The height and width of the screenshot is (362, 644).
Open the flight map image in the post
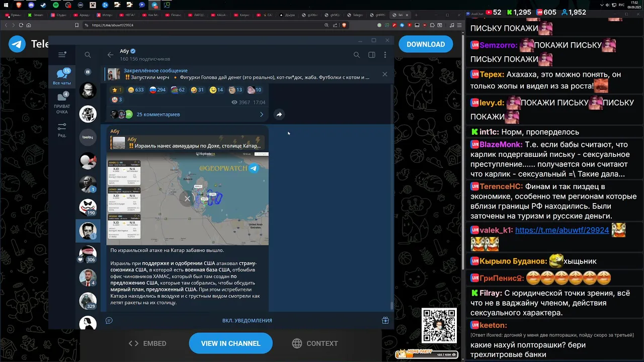pyautogui.click(x=188, y=198)
